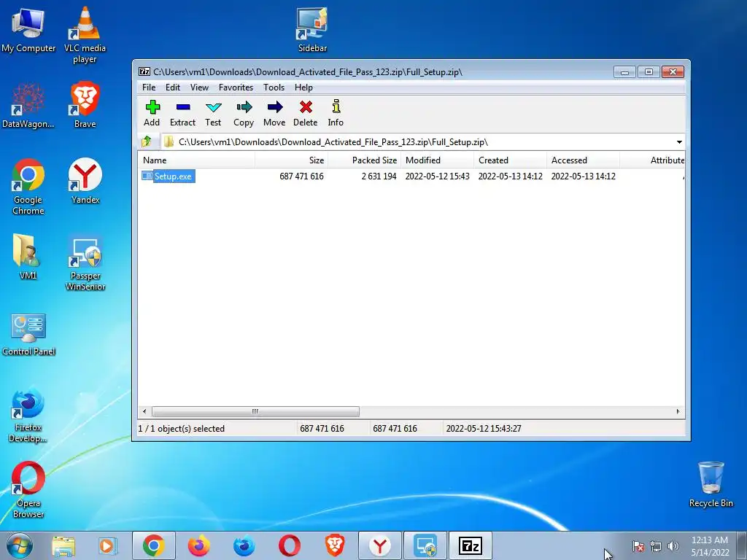This screenshot has height=560, width=747.
Task: Launch Firefox from the taskbar
Action: click(x=198, y=545)
